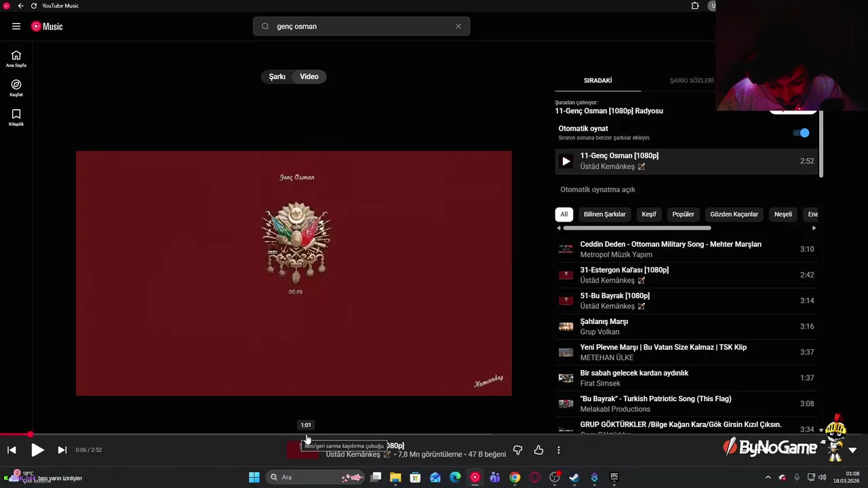Click the taskbar Ara search box

[316, 477]
